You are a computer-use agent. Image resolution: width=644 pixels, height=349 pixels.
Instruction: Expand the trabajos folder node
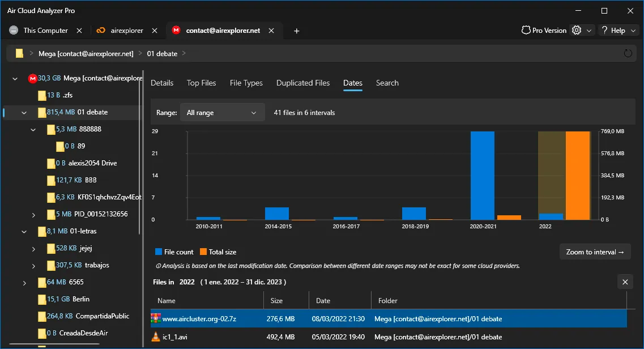click(33, 266)
